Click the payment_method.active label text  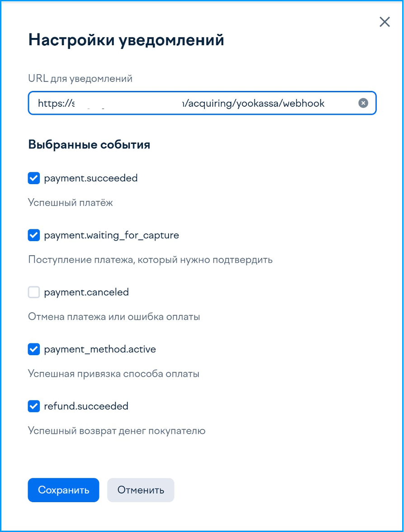(x=100, y=349)
